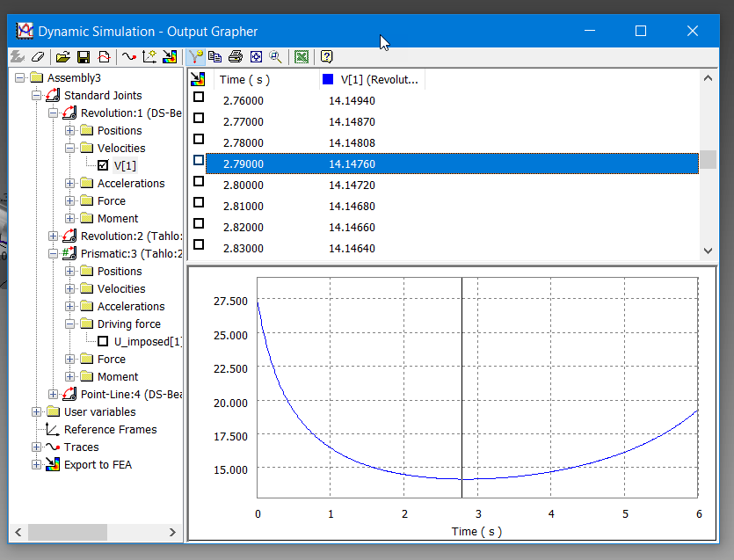Add a trace with the wave icon
Viewport: 734px width, 560px height.
[128, 56]
